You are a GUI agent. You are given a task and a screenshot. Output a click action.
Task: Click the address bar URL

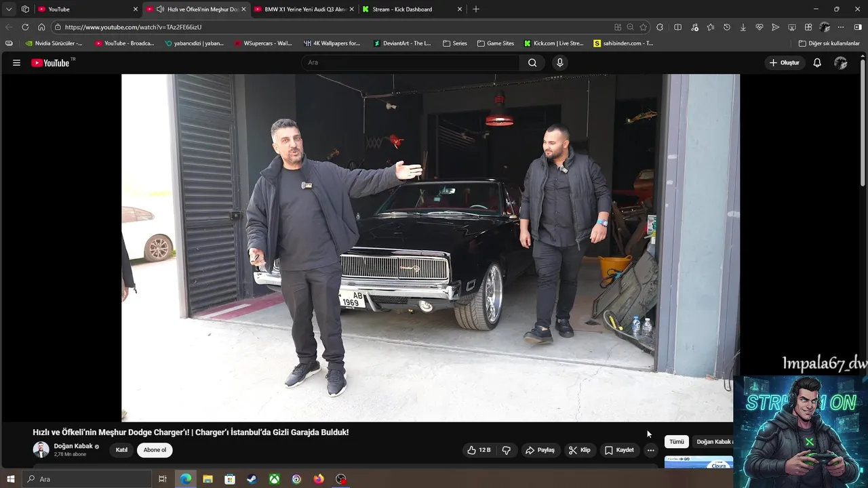[x=133, y=27]
